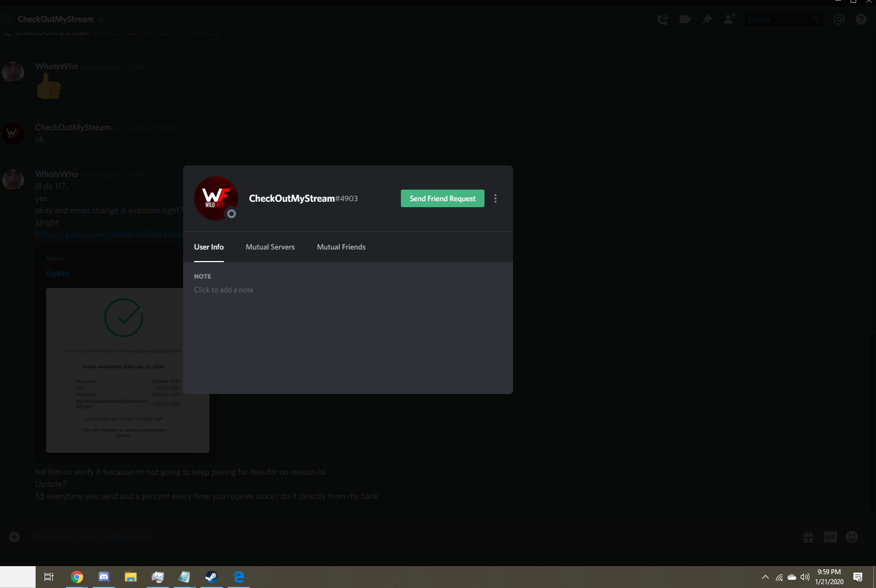Open mentions inbox icon
Image resolution: width=876 pixels, height=588 pixels.
839,19
